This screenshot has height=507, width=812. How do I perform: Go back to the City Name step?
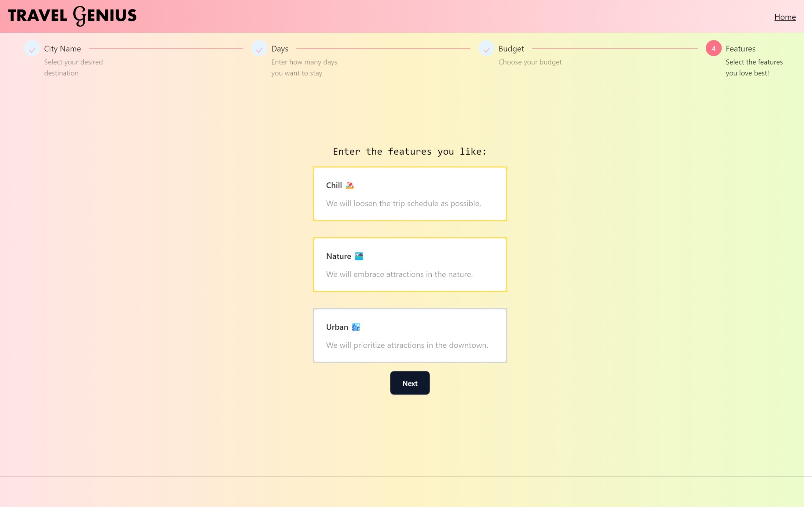tap(62, 49)
